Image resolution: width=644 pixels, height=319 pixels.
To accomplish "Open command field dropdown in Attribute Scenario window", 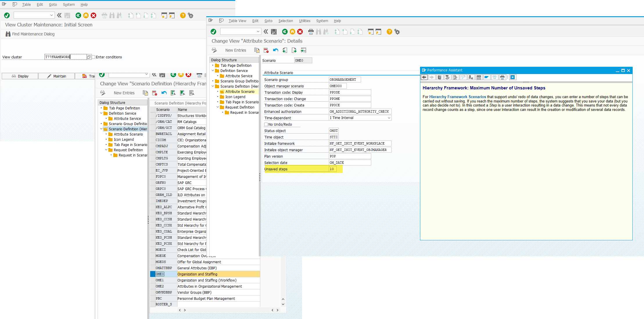I will pos(258,31).
